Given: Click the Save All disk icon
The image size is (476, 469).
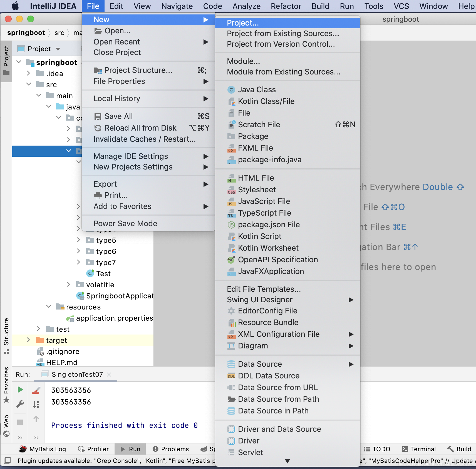Looking at the screenshot, I should tap(98, 116).
